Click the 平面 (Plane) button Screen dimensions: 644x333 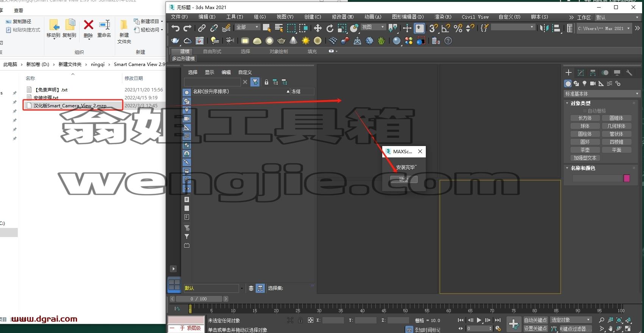[x=616, y=150]
